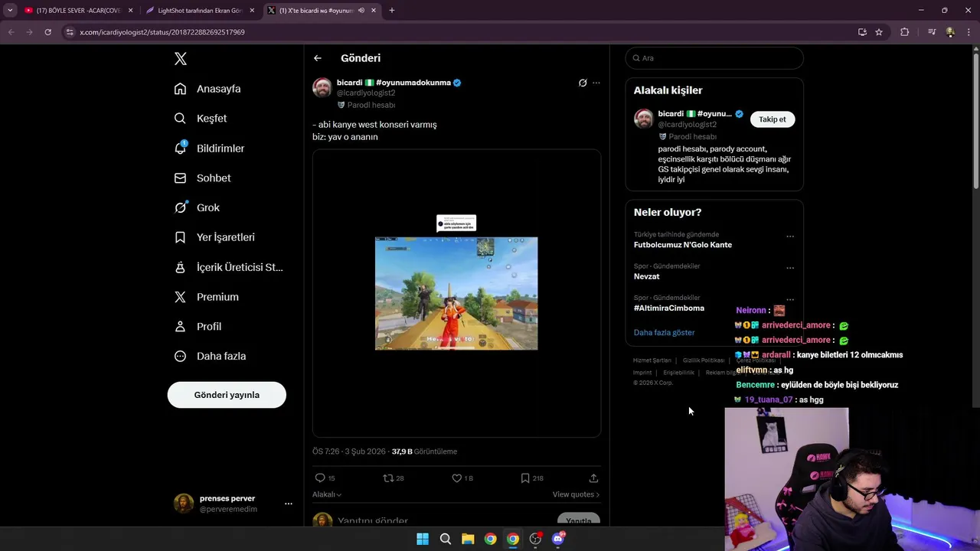Screen dimensions: 980x551
Task: Reload the page
Action: [47, 32]
